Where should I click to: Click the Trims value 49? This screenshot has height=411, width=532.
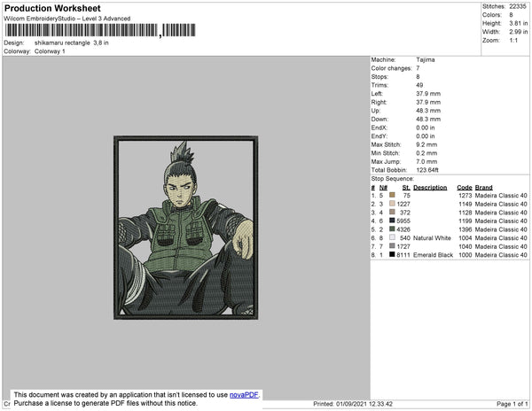point(419,85)
